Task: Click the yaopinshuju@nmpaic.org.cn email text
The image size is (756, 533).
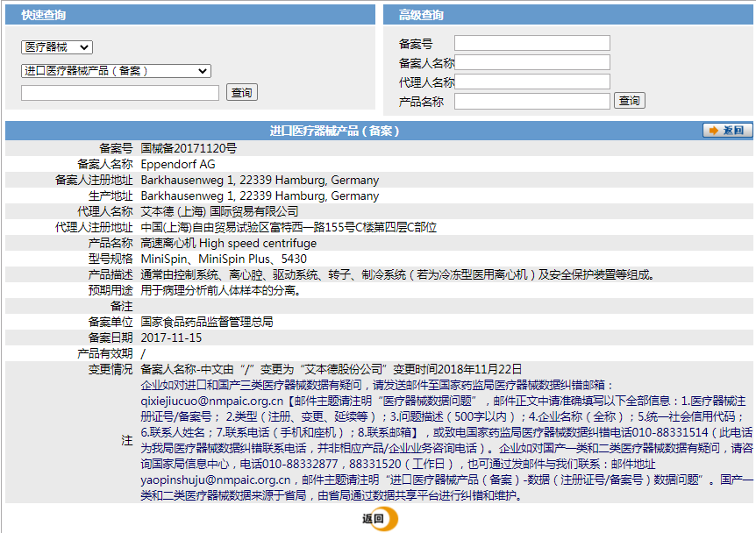Action: [x=216, y=480]
